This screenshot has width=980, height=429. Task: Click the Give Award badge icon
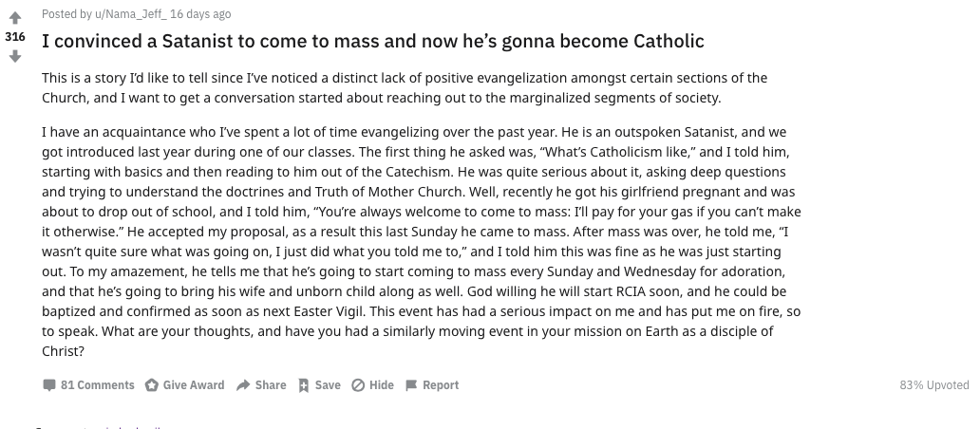coord(152,385)
